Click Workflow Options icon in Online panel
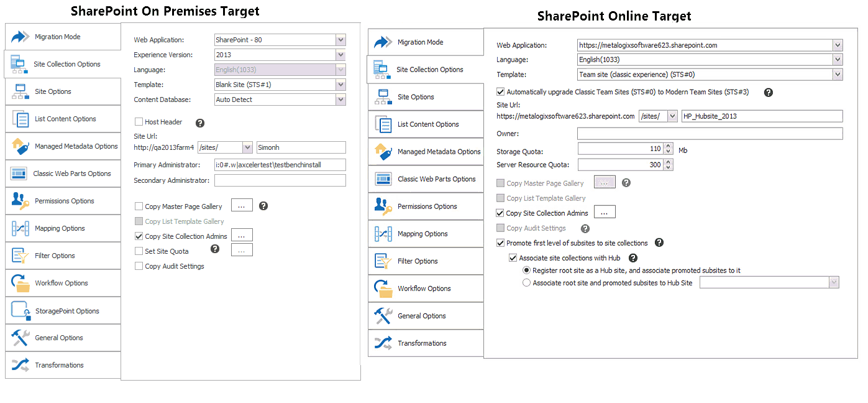 (x=383, y=289)
